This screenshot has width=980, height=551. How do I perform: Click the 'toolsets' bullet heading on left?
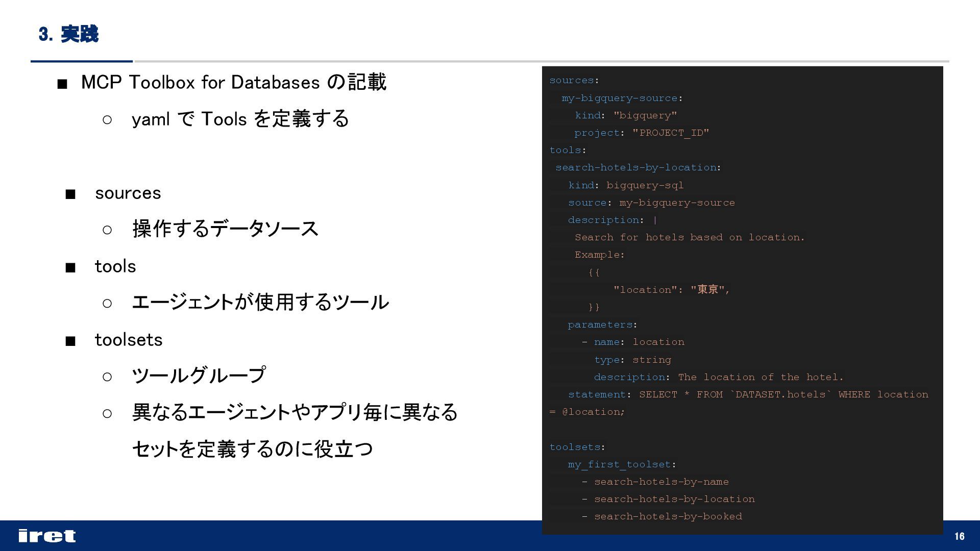coord(129,340)
